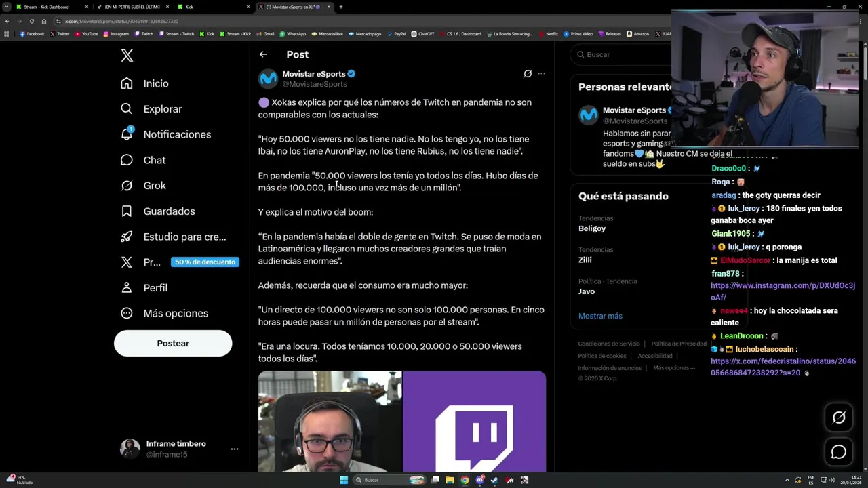This screenshot has height=488, width=868.
Task: Open Explorar search section
Action: click(151, 109)
